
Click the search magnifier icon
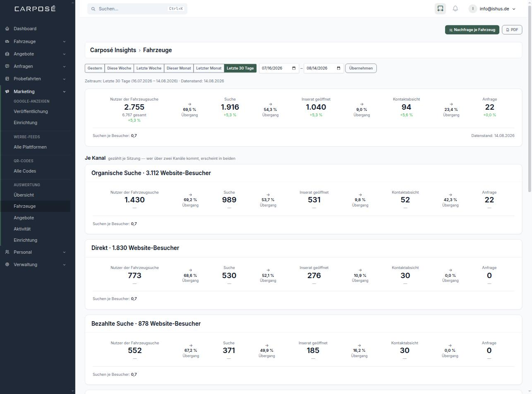pos(93,9)
